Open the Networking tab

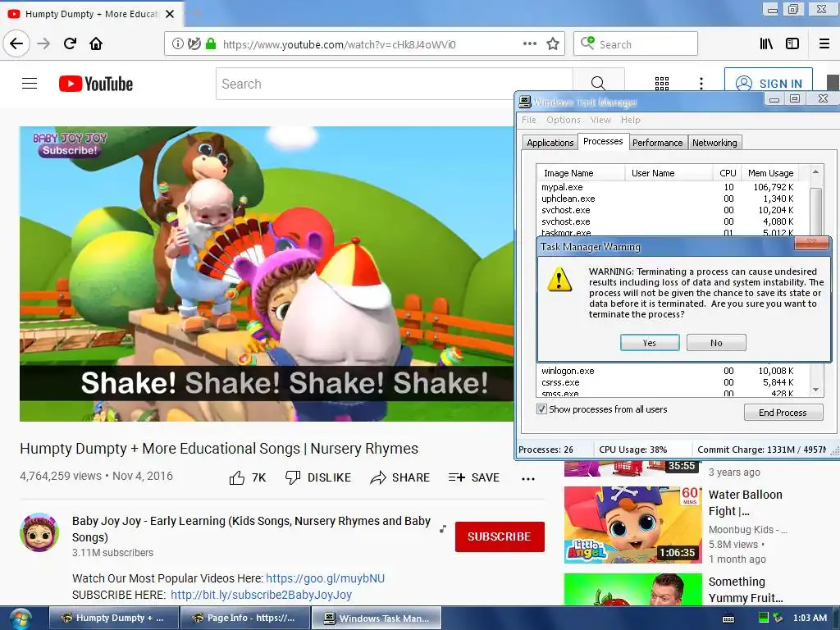coord(714,143)
